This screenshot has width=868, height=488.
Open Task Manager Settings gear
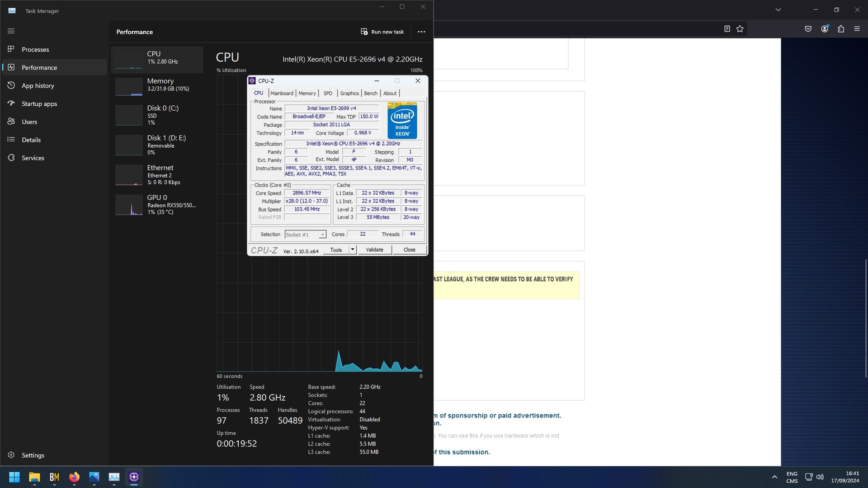[x=11, y=455]
